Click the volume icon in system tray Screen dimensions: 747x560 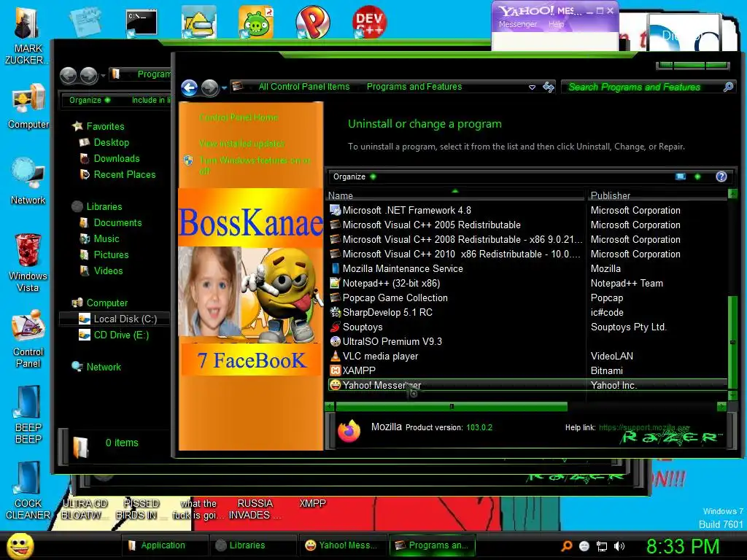click(x=619, y=546)
